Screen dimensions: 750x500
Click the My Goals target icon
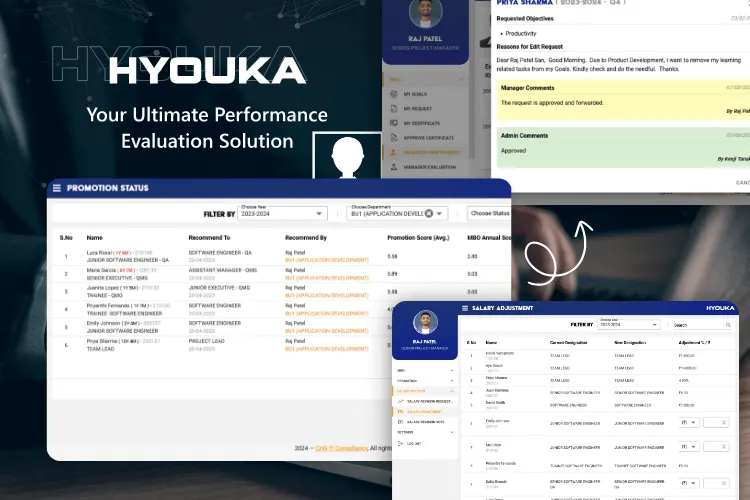coord(394,94)
